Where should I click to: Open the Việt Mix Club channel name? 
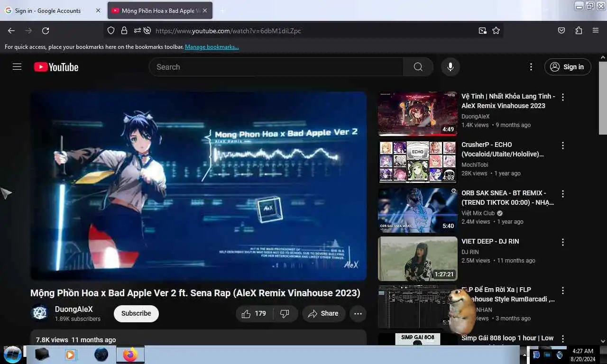click(478, 213)
